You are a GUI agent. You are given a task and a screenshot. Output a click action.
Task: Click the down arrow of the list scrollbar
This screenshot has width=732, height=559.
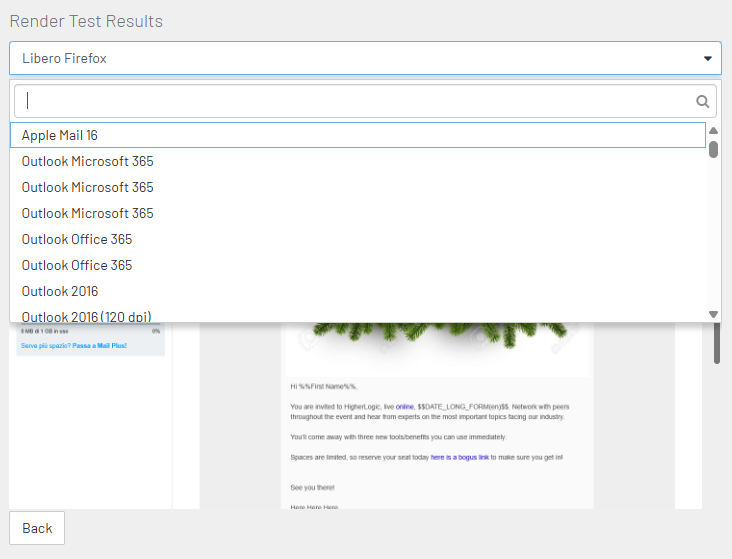point(713,314)
